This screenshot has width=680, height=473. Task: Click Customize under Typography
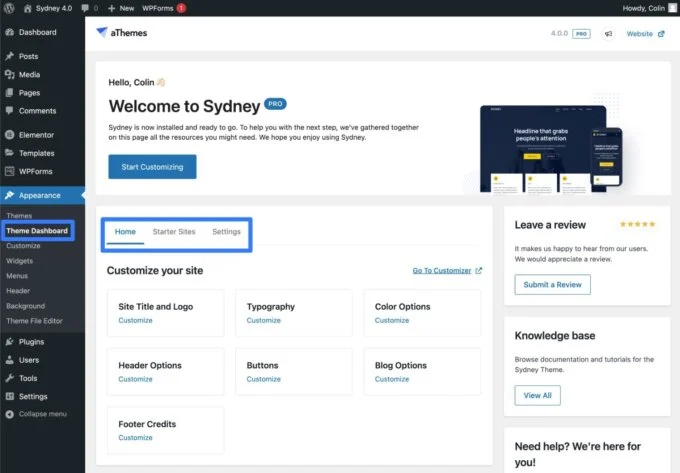264,320
